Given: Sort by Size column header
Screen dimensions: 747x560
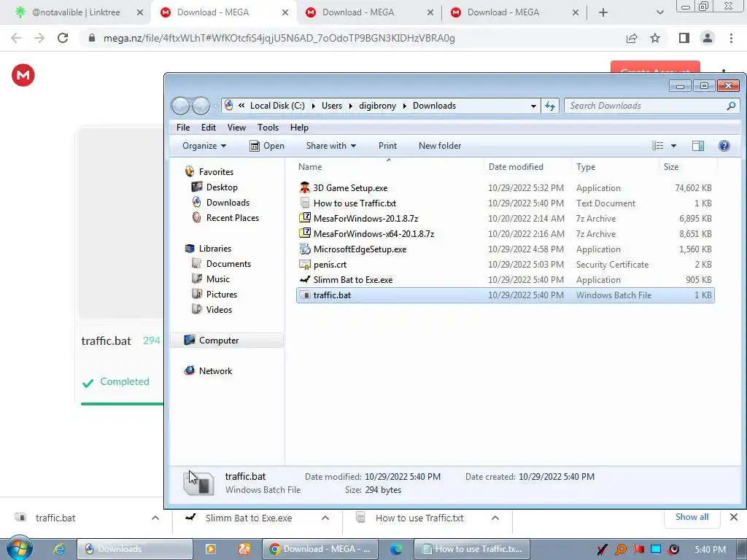Looking at the screenshot, I should tap(671, 167).
